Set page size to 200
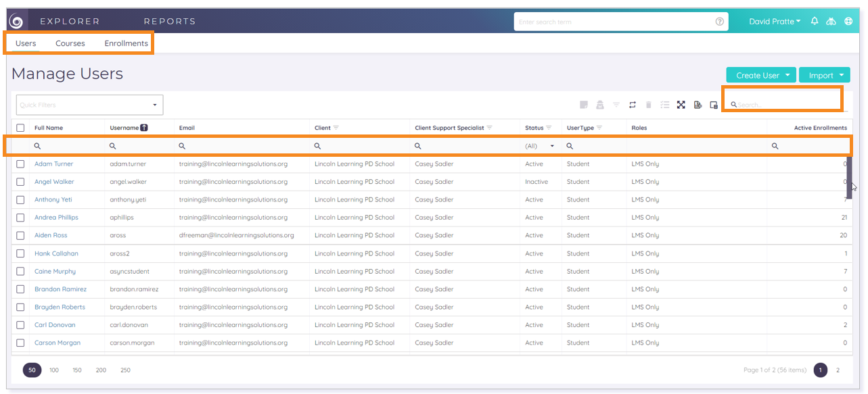 click(x=101, y=370)
